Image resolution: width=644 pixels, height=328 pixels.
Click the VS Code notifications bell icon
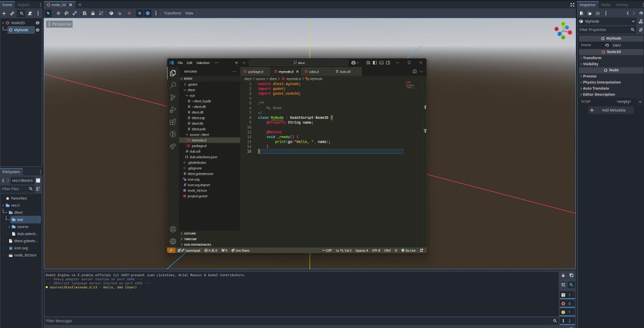coord(421,250)
